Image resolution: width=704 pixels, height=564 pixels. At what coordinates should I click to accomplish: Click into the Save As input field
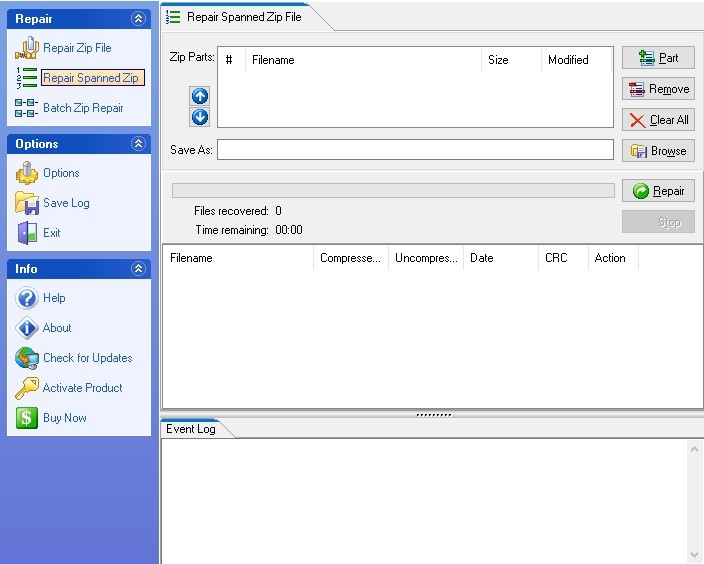415,150
